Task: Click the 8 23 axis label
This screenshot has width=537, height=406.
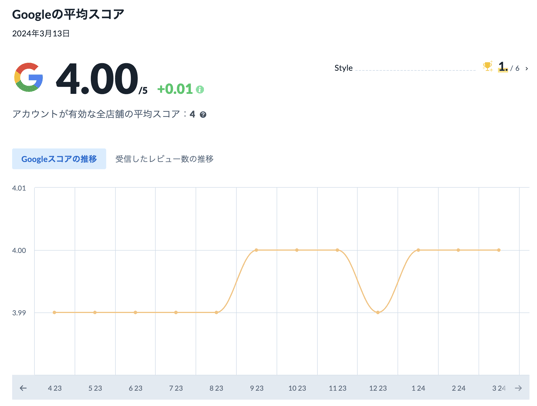Action: [x=216, y=388]
